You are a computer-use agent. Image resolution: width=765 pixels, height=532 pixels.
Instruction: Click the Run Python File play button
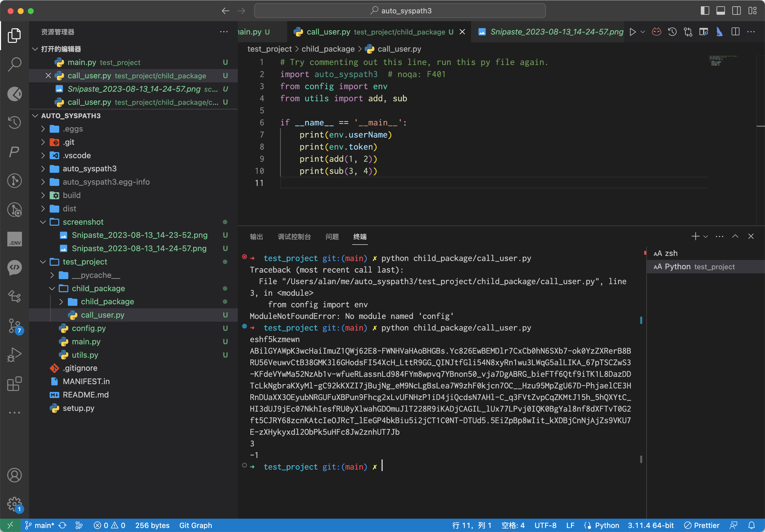[x=632, y=32]
